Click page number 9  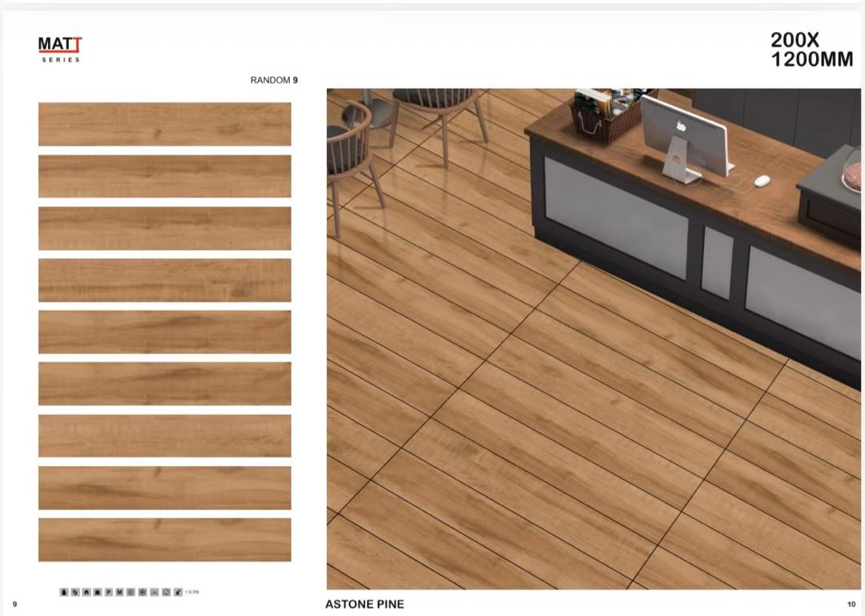[x=15, y=605]
